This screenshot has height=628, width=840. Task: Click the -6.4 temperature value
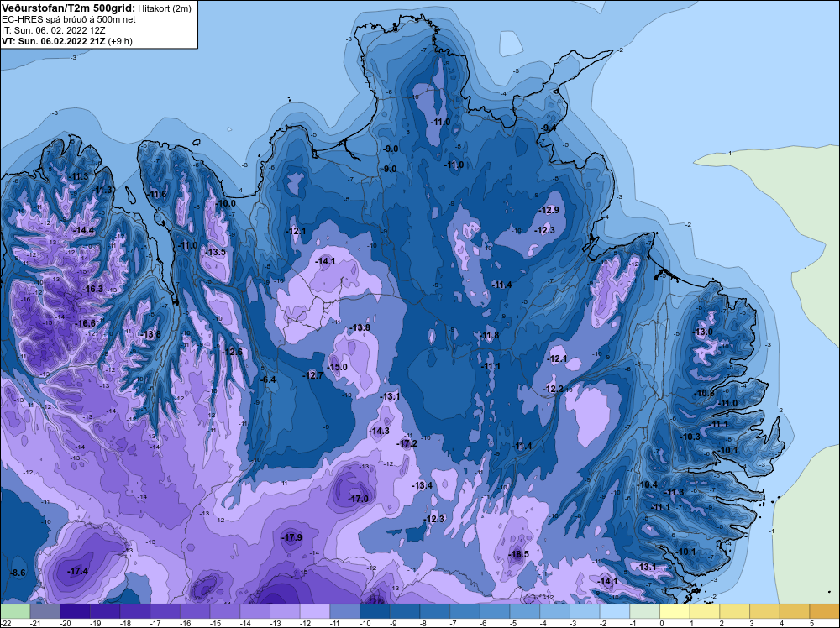click(x=267, y=379)
